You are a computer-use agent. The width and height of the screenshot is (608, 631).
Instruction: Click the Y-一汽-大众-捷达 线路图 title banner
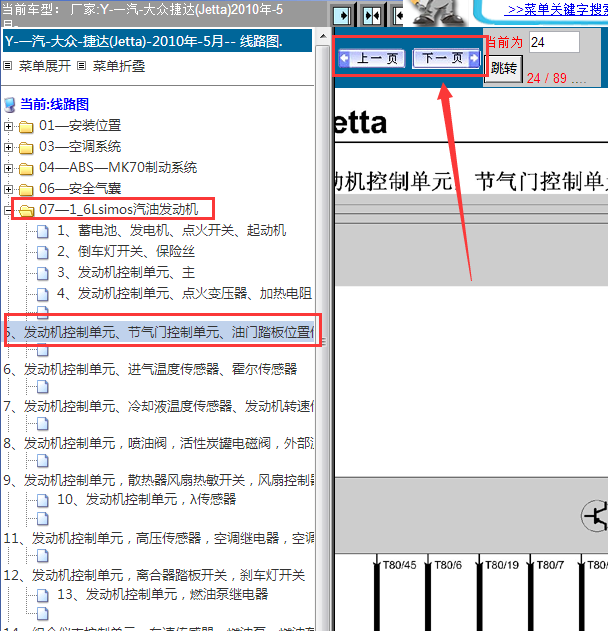tap(157, 41)
